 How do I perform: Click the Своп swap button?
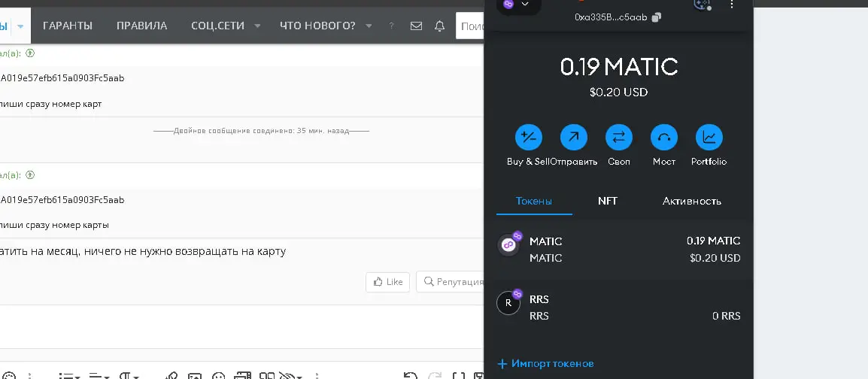[619, 137]
